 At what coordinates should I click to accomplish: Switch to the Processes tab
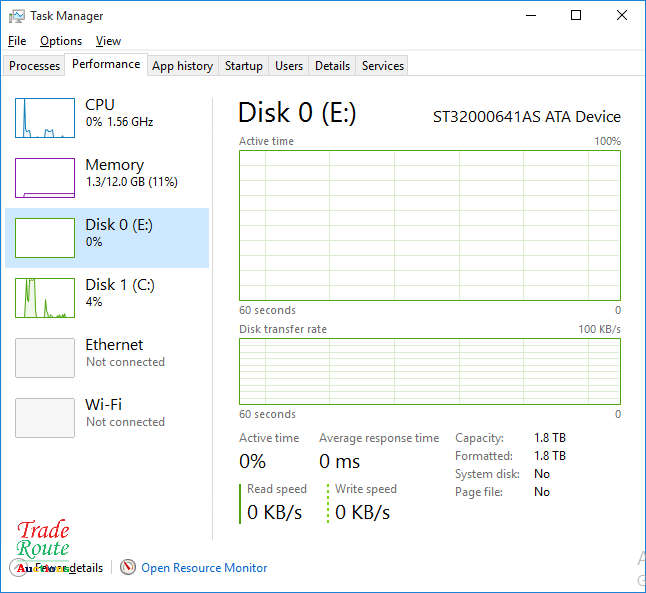(35, 66)
